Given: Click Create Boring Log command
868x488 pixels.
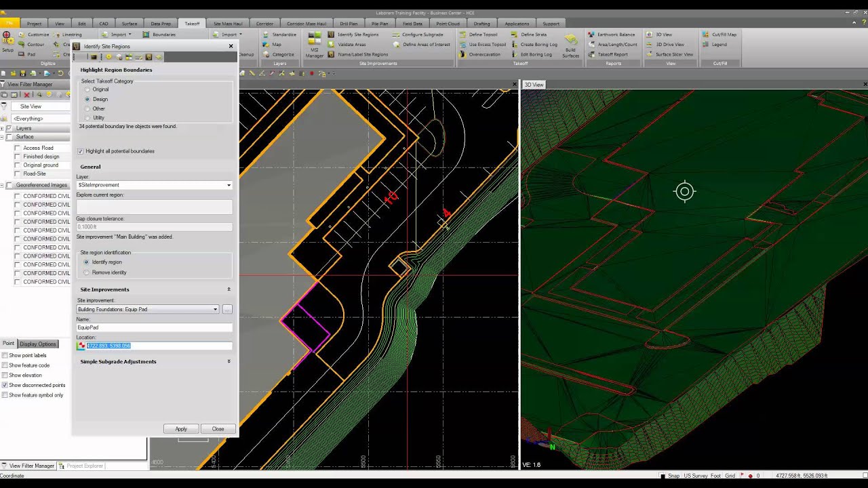Looking at the screenshot, I should click(x=534, y=45).
